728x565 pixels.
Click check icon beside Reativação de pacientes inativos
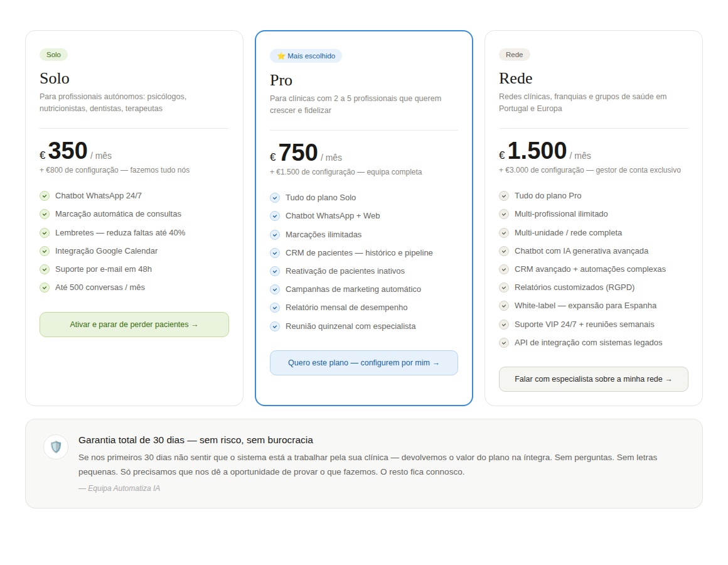click(275, 271)
